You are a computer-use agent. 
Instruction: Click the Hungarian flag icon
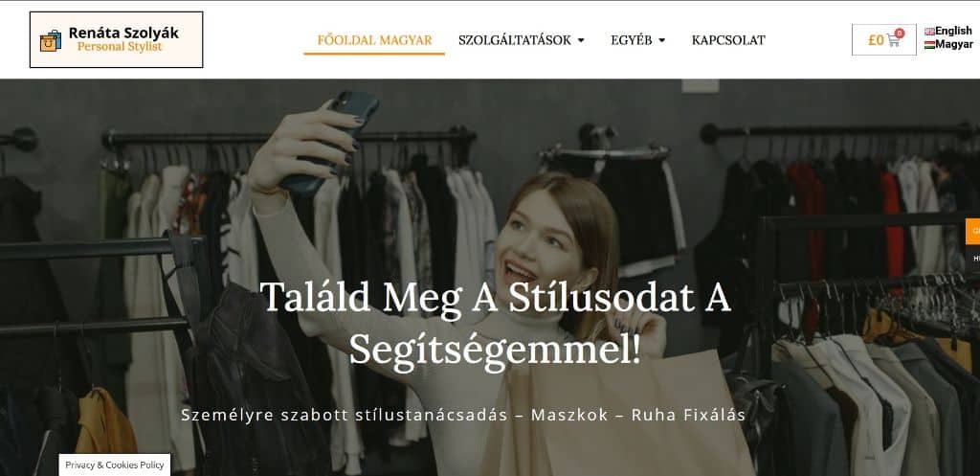point(929,44)
